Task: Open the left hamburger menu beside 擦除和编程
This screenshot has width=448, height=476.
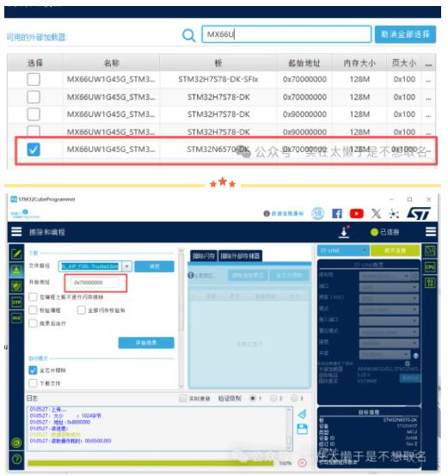Action: (x=16, y=232)
